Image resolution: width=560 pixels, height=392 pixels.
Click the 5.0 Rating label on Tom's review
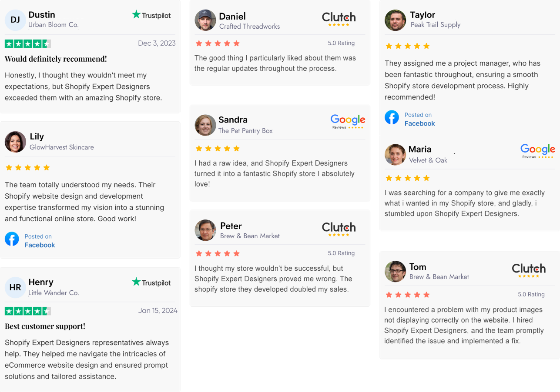click(531, 294)
